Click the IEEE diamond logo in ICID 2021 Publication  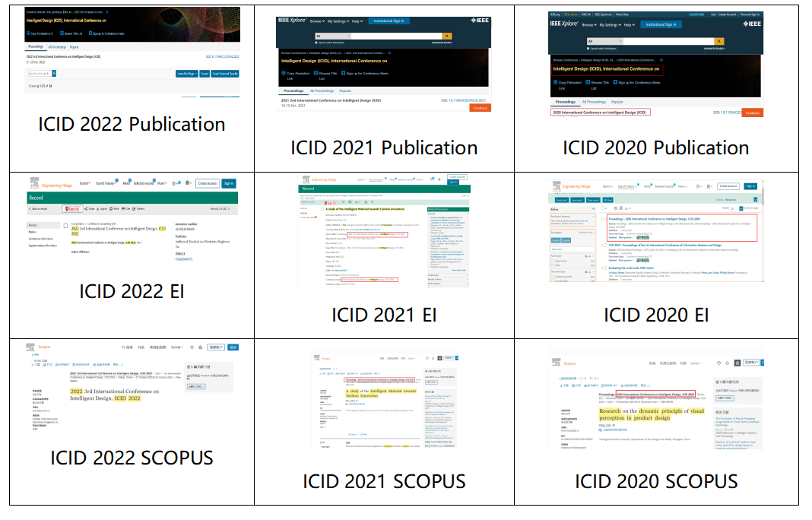point(480,21)
